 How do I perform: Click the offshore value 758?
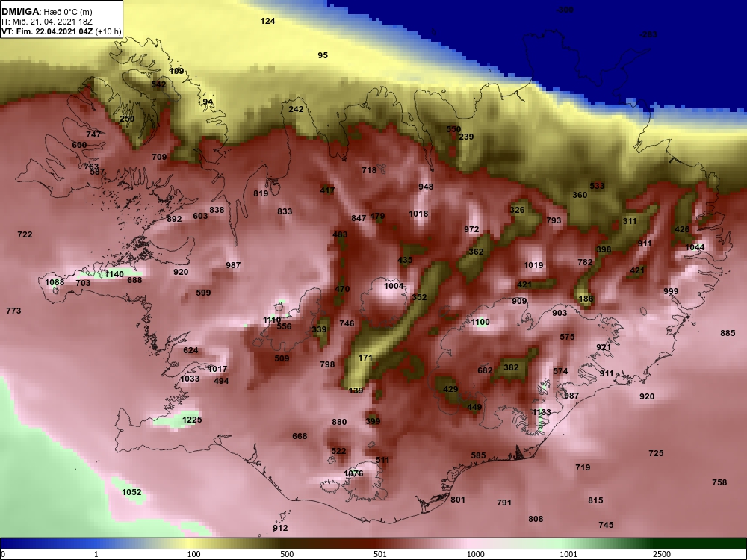click(x=719, y=482)
